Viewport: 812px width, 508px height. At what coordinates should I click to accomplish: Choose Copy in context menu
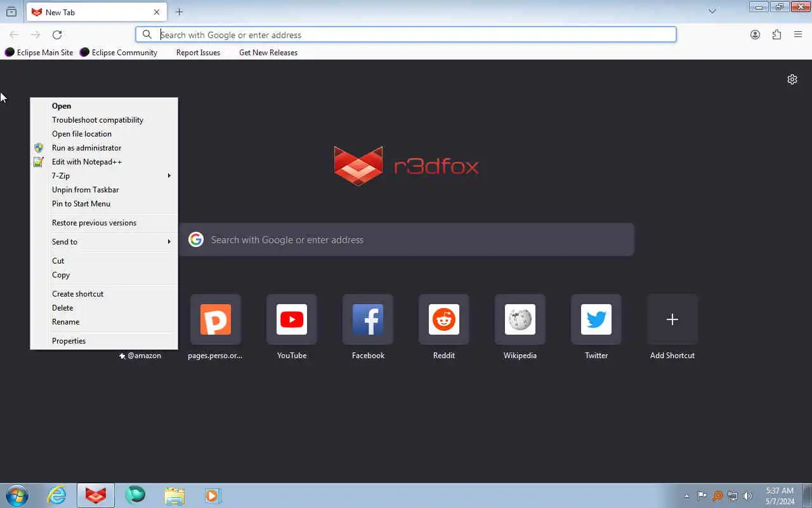click(x=104, y=275)
